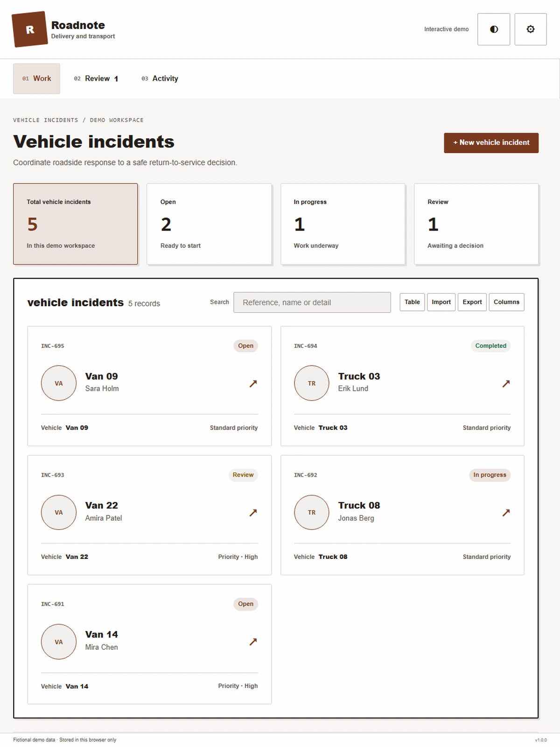Open the Truck 08 arrow icon
Screen dimensions: 560x747
(x=506, y=513)
